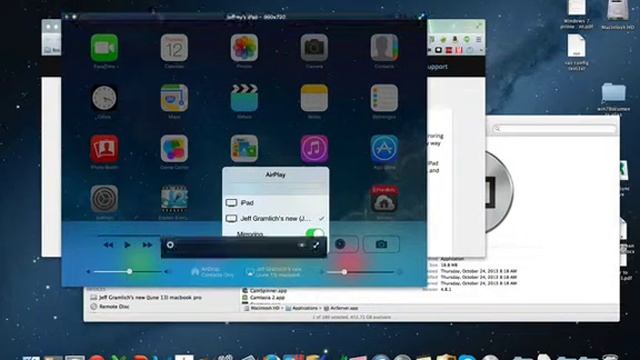Screen dimensions: 640x360
Task: Select Jeff Gramlich's new in the AirPlay list
Action: (x=276, y=219)
